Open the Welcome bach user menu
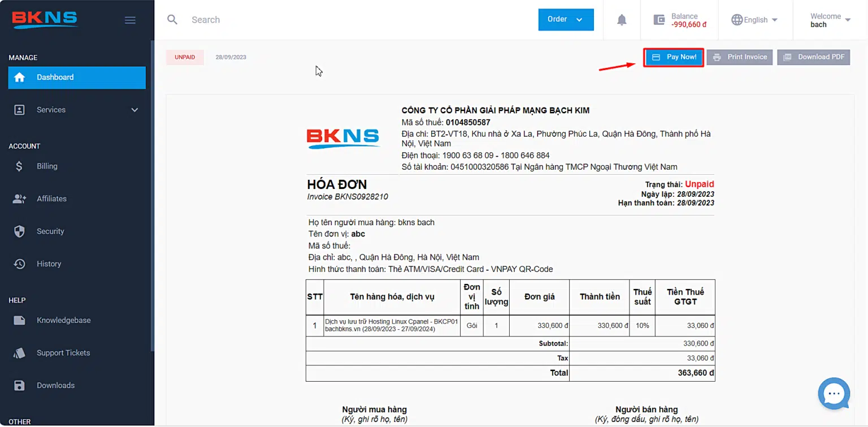This screenshot has height=427, width=868. coord(830,20)
